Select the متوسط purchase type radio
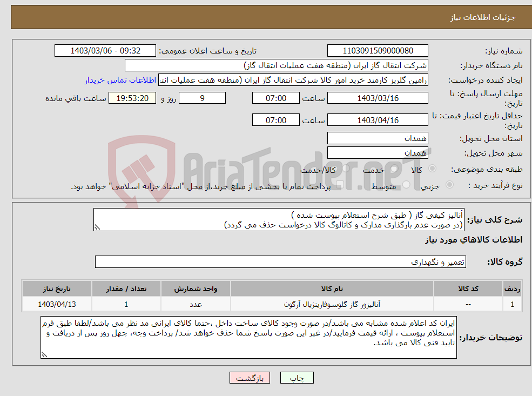This screenshot has height=396, width=532. [406, 185]
